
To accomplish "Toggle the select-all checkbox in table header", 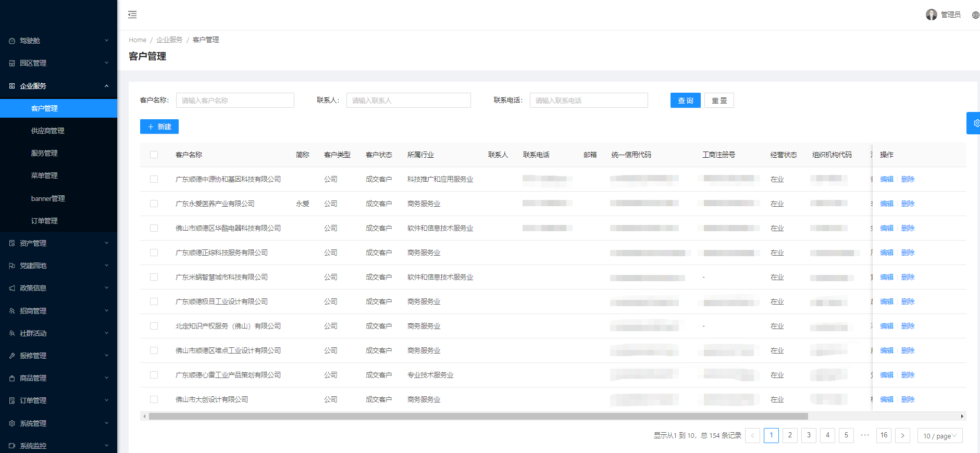I will tap(154, 155).
